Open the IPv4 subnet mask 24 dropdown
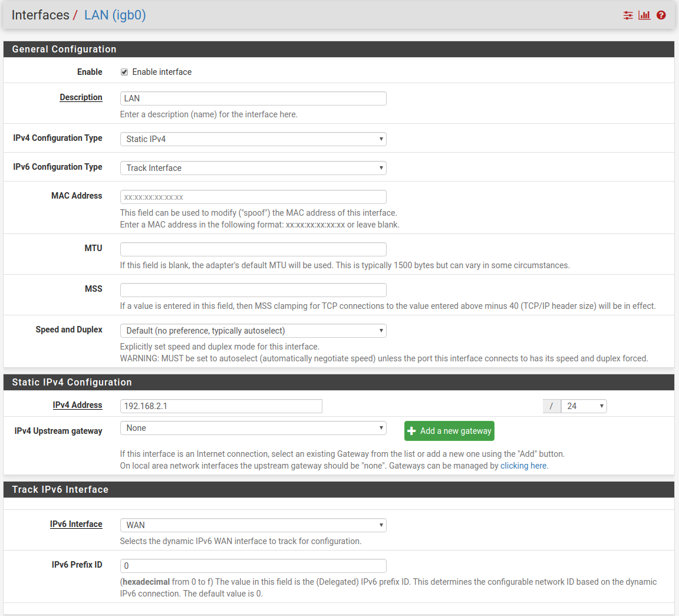Screen dimensions: 679x616 click(584, 406)
